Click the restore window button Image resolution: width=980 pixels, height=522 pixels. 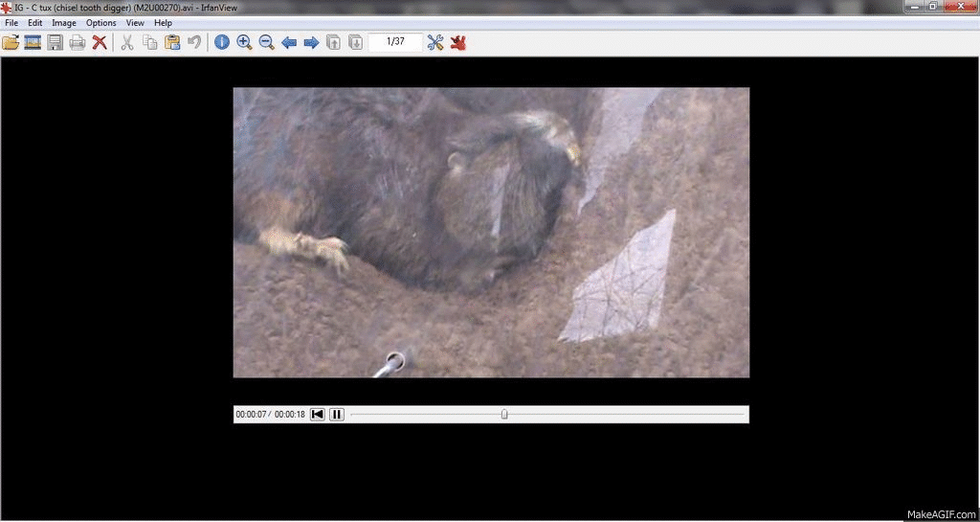932,6
